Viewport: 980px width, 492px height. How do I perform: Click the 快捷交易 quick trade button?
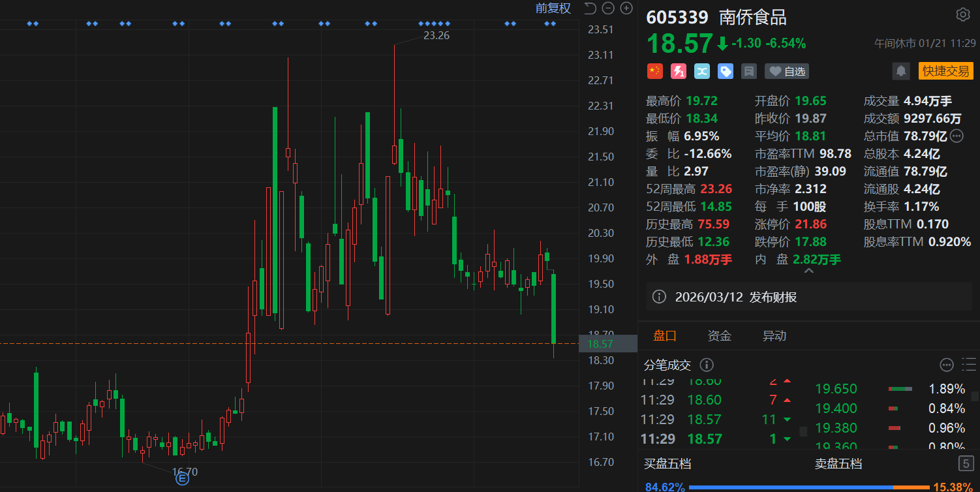pyautogui.click(x=945, y=71)
